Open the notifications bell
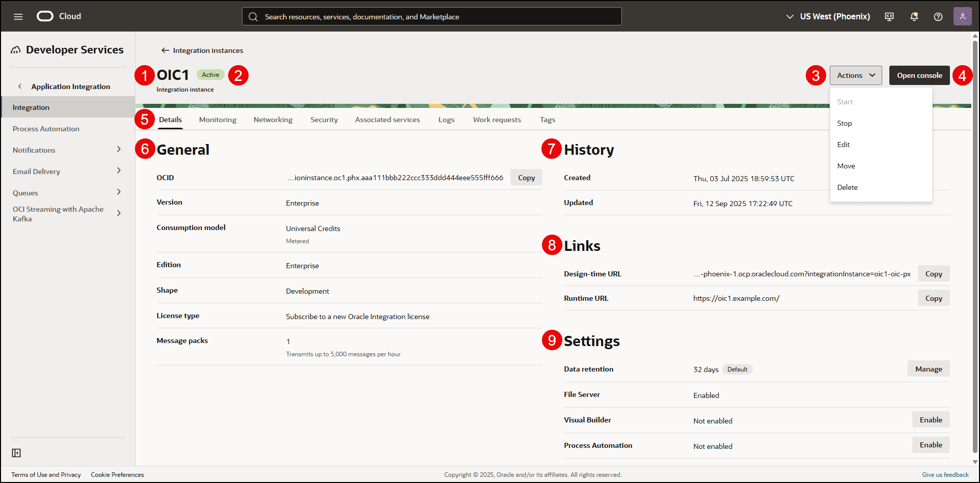 click(914, 16)
